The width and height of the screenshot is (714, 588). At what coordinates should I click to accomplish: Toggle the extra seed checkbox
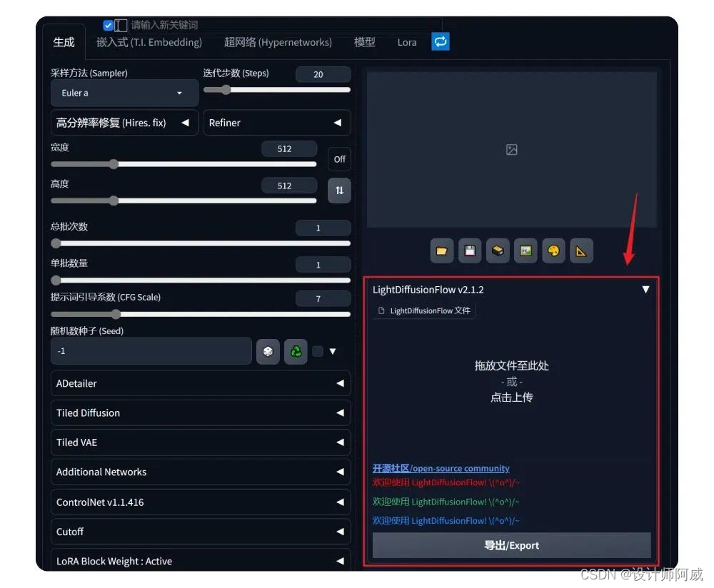(318, 351)
